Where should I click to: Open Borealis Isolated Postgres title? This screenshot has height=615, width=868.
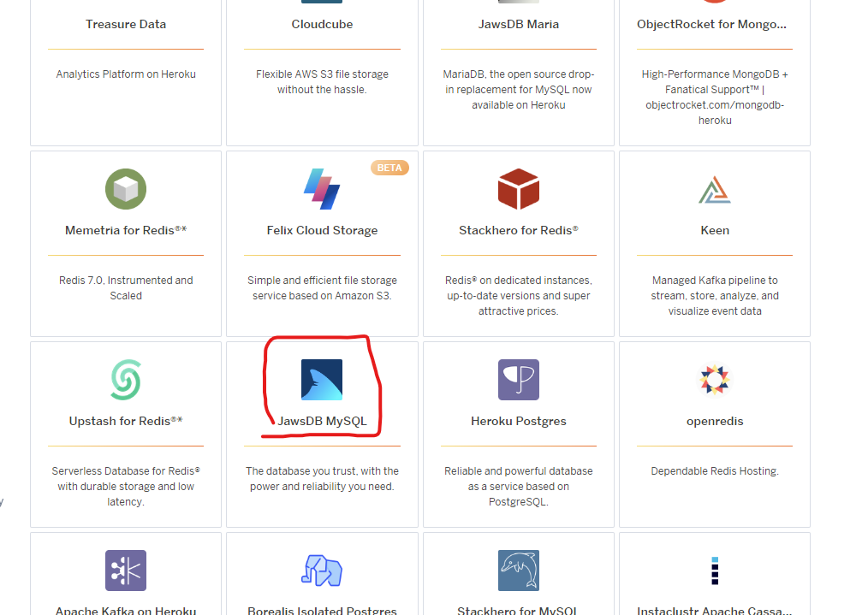[322, 611]
